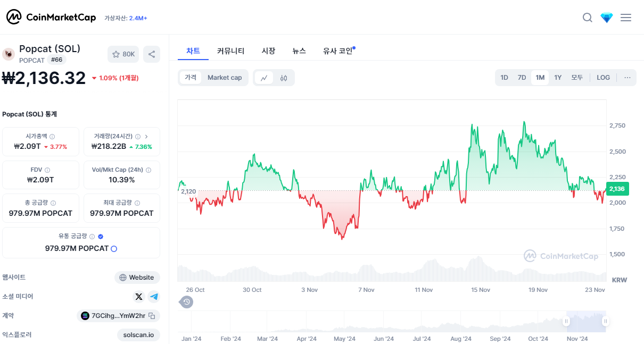The image size is (644, 344).
Task: Click the blue diamond icon
Action: point(607,18)
